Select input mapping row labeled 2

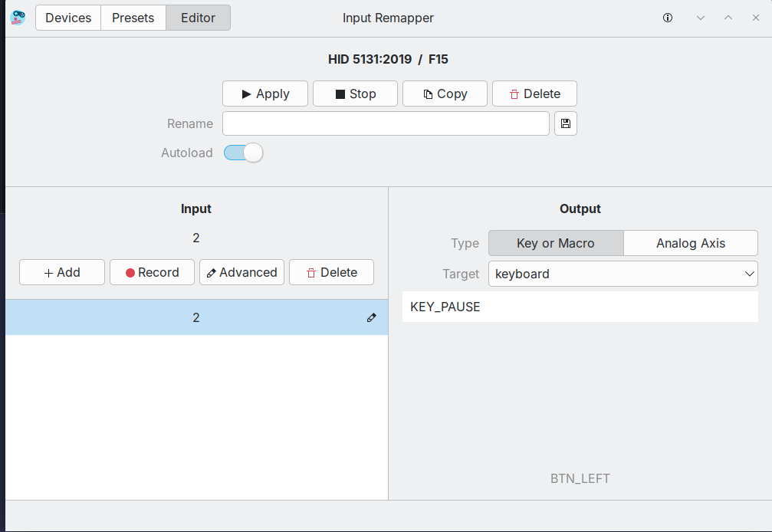pyautogui.click(x=195, y=317)
